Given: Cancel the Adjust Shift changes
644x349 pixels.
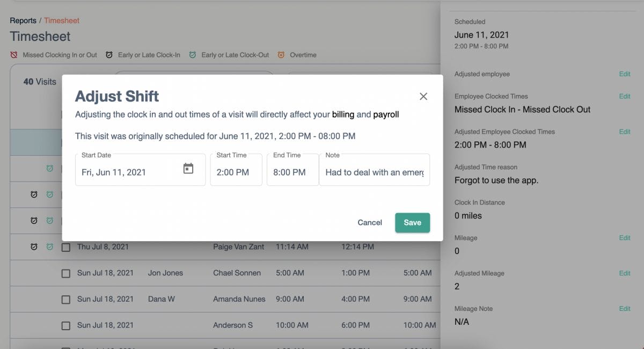Looking at the screenshot, I should click(x=369, y=222).
